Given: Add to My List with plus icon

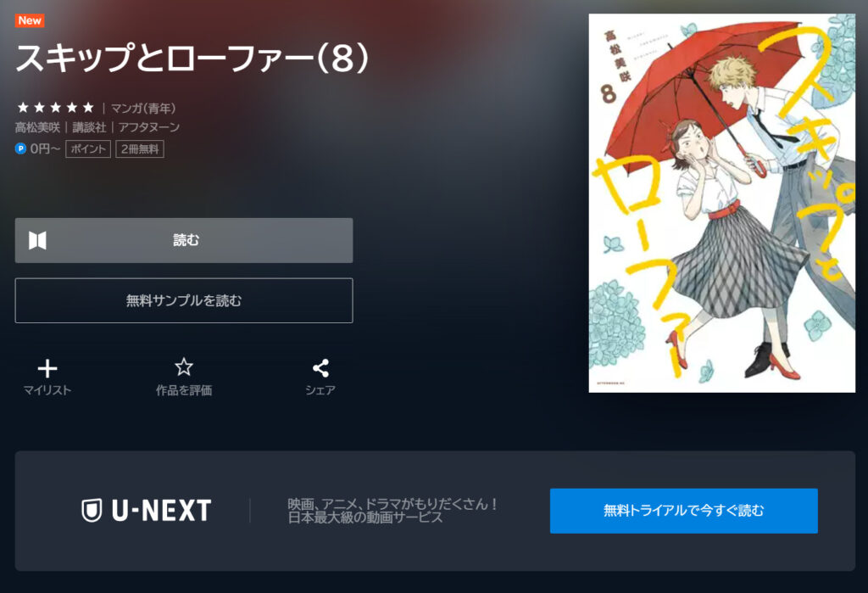Looking at the screenshot, I should [x=47, y=368].
